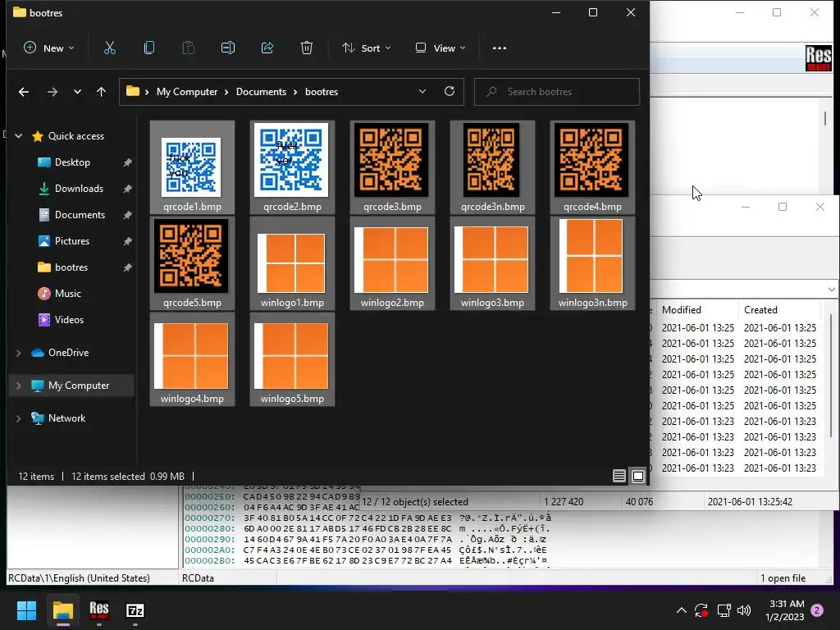Open the See more ellipsis menu
840x630 pixels.
(500, 48)
